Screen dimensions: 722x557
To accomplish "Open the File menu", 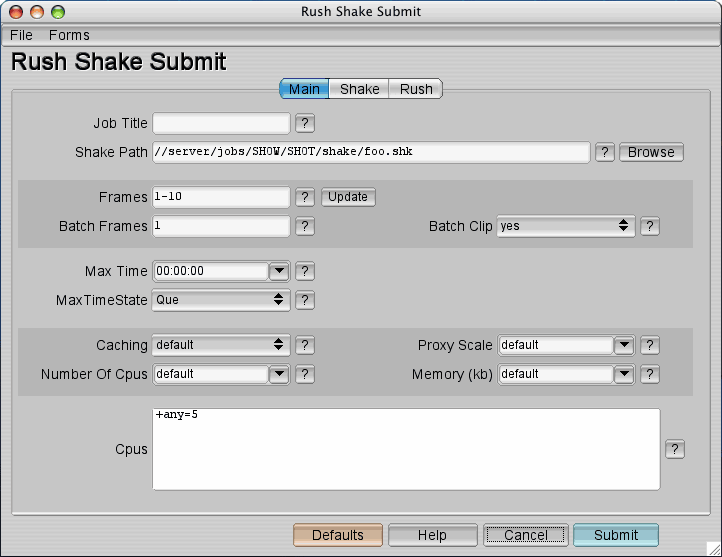I will pyautogui.click(x=21, y=35).
